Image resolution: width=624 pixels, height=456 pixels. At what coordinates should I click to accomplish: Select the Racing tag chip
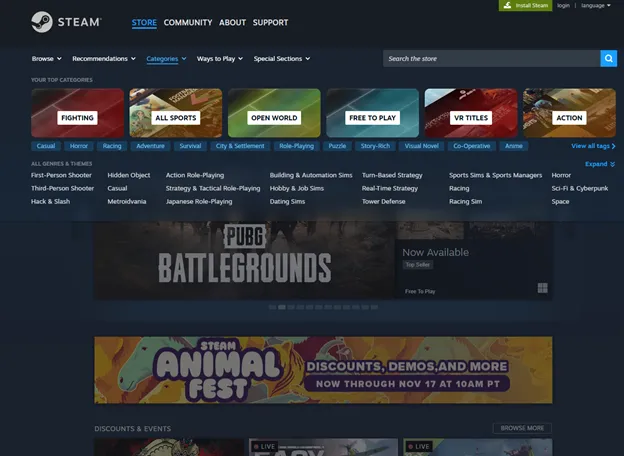[112, 146]
